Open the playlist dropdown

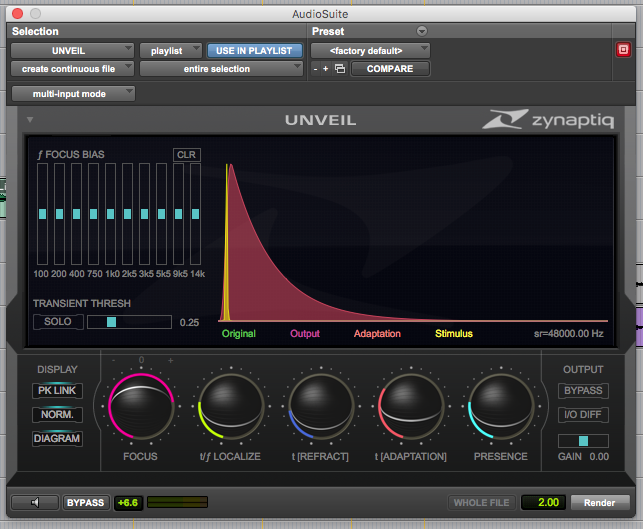point(171,51)
